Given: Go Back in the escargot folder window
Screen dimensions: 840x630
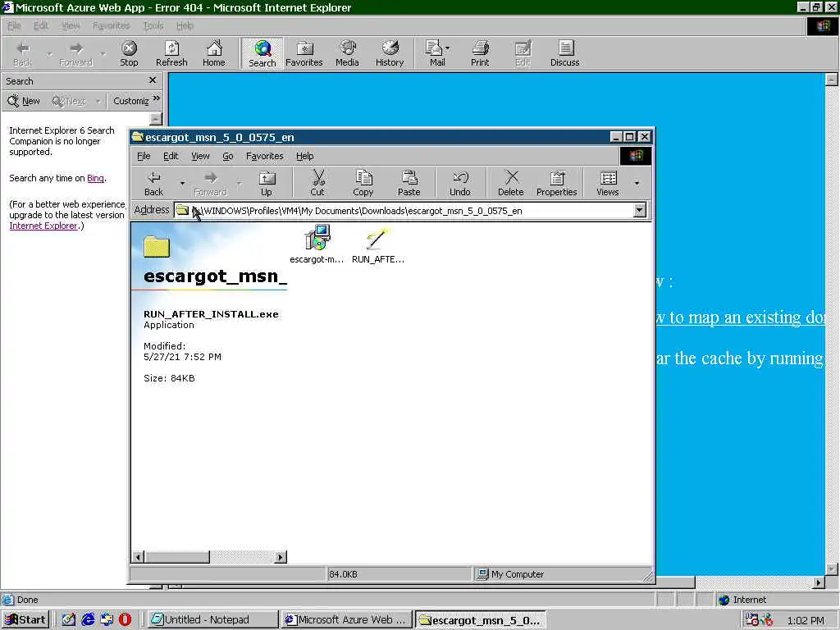Looking at the screenshot, I should tap(153, 183).
